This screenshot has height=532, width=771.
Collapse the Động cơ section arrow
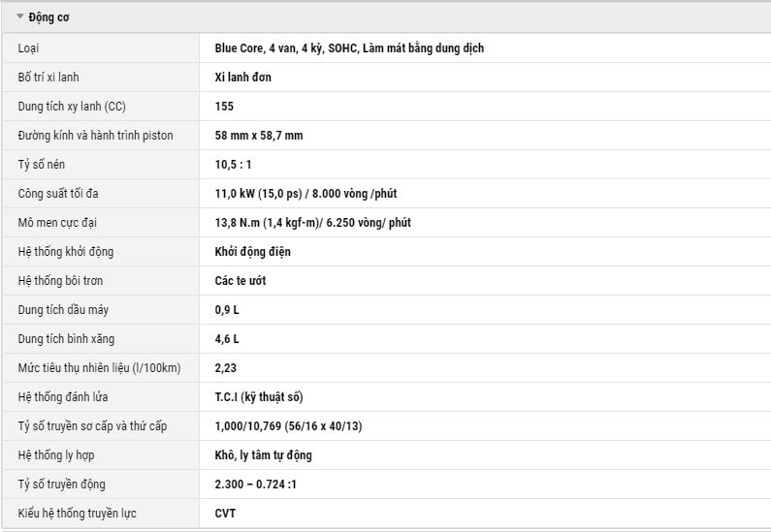19,16
